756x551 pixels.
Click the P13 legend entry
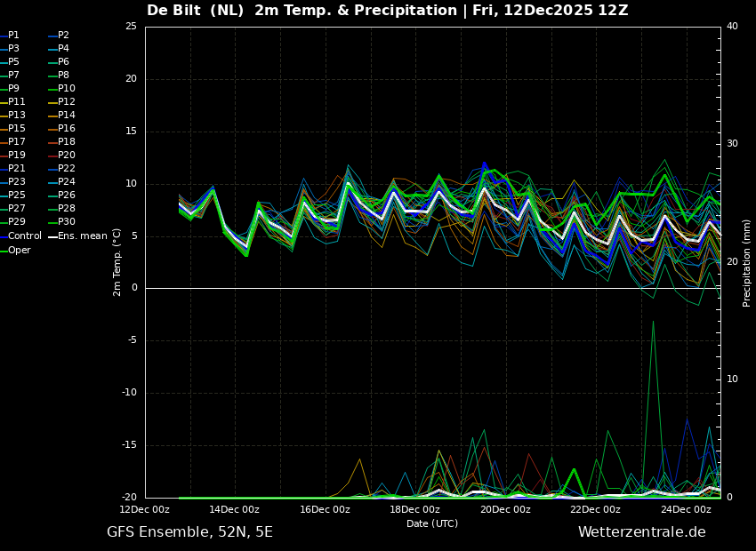(12, 116)
